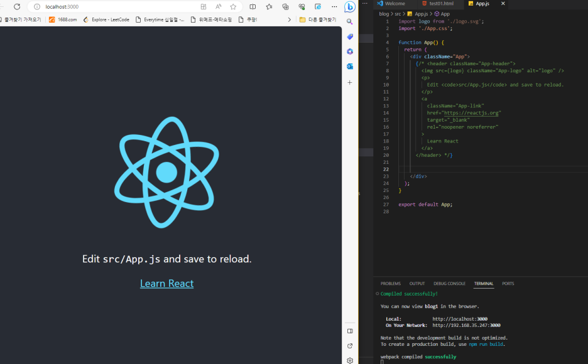This screenshot has width=588, height=364.
Task: Open PROBLEMS panel tab
Action: coord(390,284)
